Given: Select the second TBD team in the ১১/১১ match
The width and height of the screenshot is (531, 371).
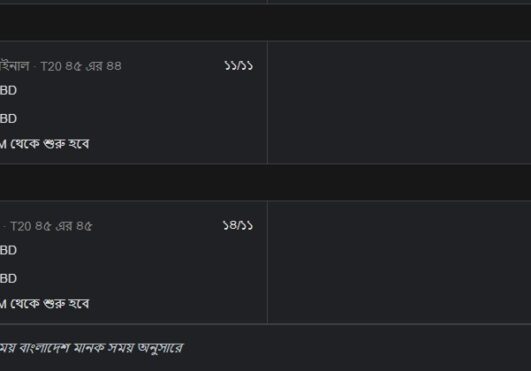Looking at the screenshot, I should [8, 119].
